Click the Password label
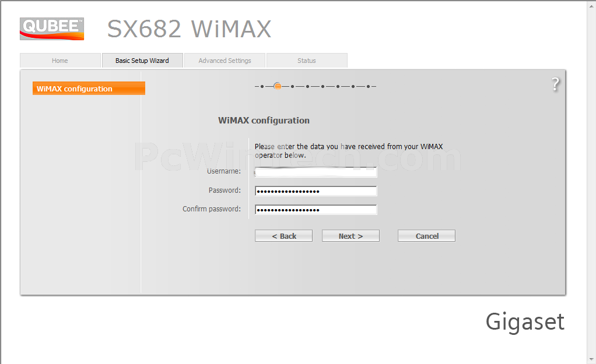Image resolution: width=596 pixels, height=364 pixels. [x=225, y=190]
